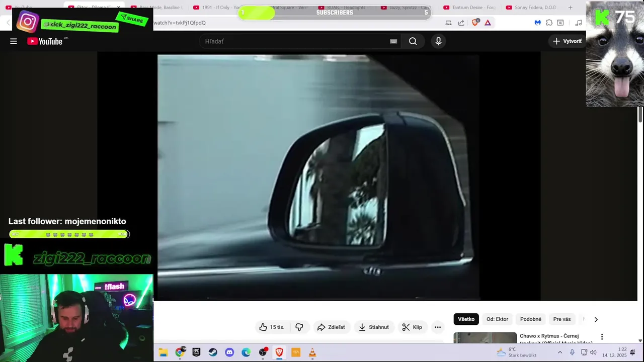Screen dimensions: 644x362
Task: Click the cast/screen icon in address bar
Action: point(448,23)
